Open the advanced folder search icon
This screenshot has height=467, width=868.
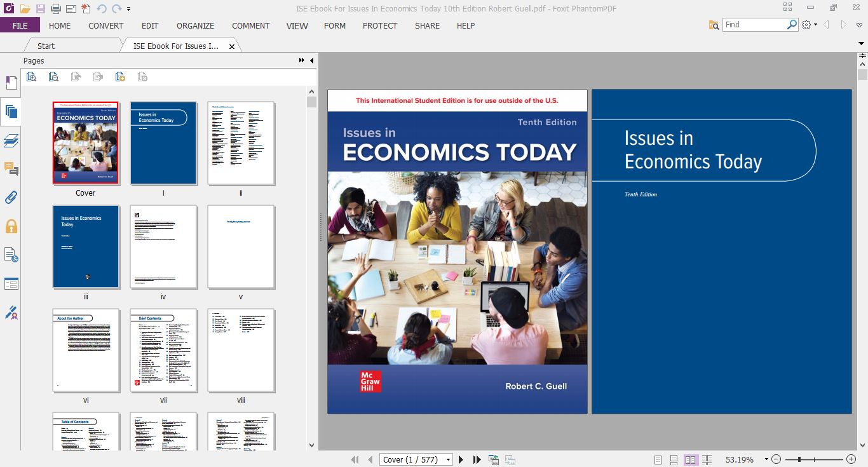[714, 25]
